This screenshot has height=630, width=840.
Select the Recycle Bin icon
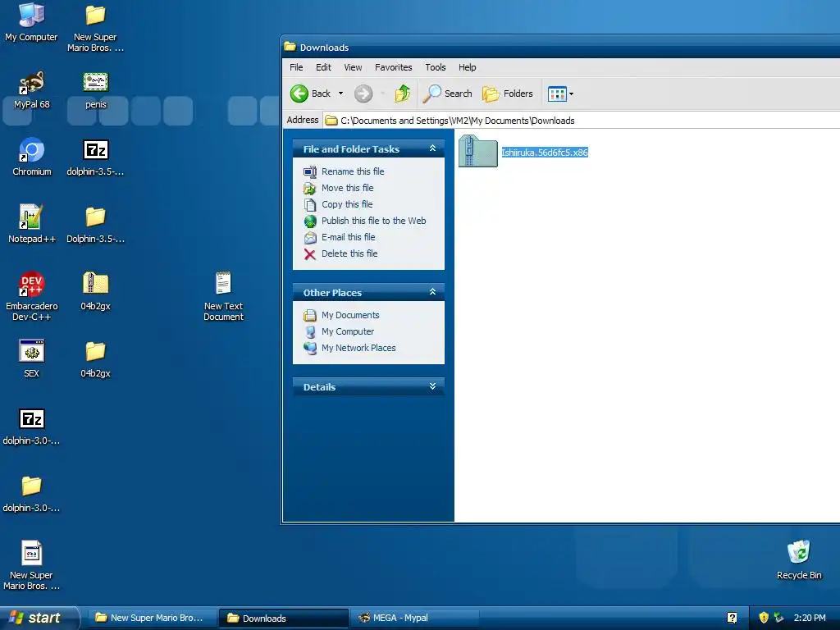(799, 559)
